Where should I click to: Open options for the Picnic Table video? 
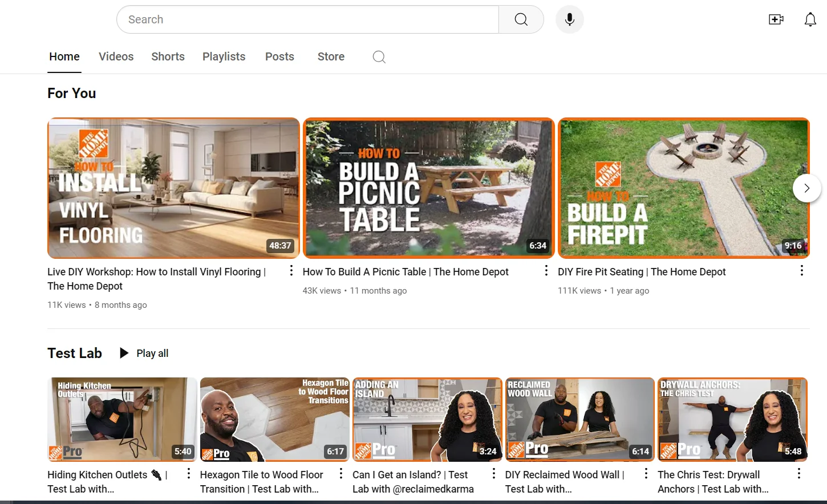pyautogui.click(x=546, y=270)
